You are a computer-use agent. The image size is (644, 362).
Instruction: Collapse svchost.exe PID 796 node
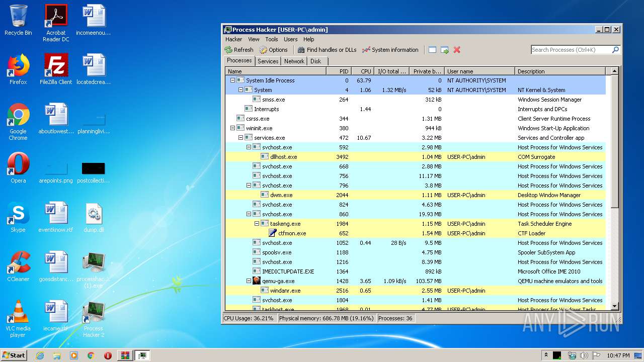pyautogui.click(x=249, y=186)
